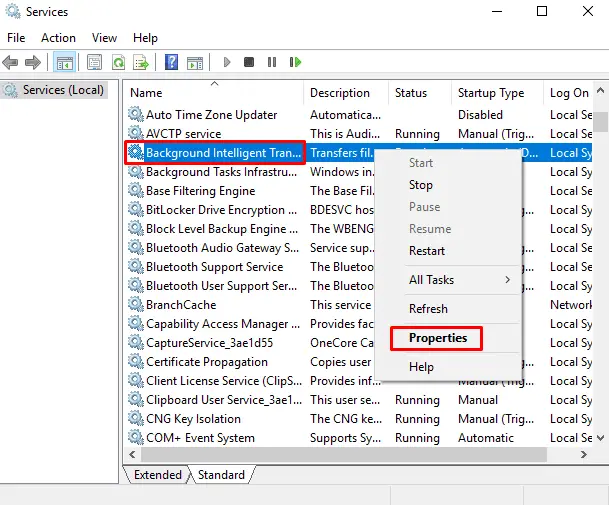Click the Disabled startup type cell
Image resolution: width=609 pixels, height=505 pixels.
click(480, 115)
